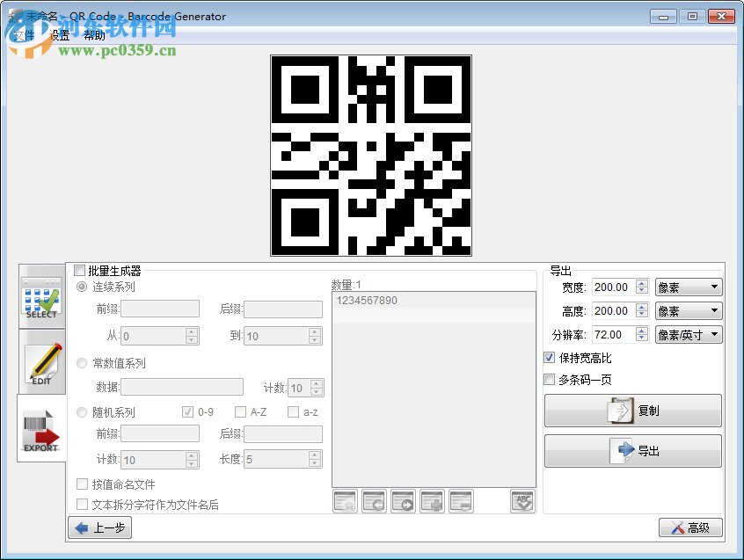Click the add record icon below the data list
The image size is (744, 560).
tap(431, 501)
